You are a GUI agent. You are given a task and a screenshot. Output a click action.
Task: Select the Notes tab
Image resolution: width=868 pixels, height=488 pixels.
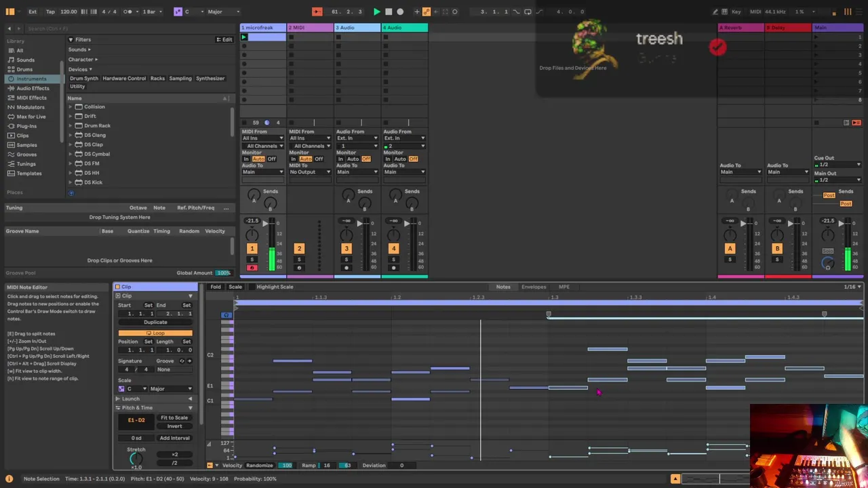pos(503,287)
